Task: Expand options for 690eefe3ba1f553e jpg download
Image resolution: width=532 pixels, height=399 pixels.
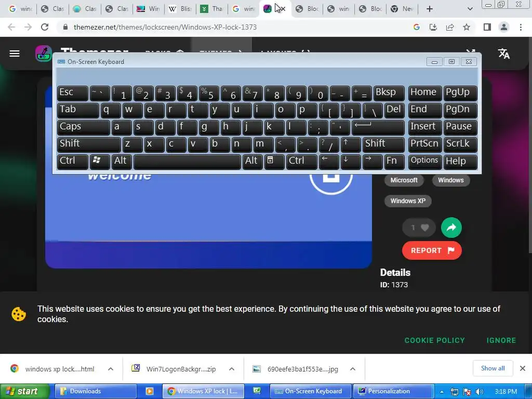Action: pos(353,369)
